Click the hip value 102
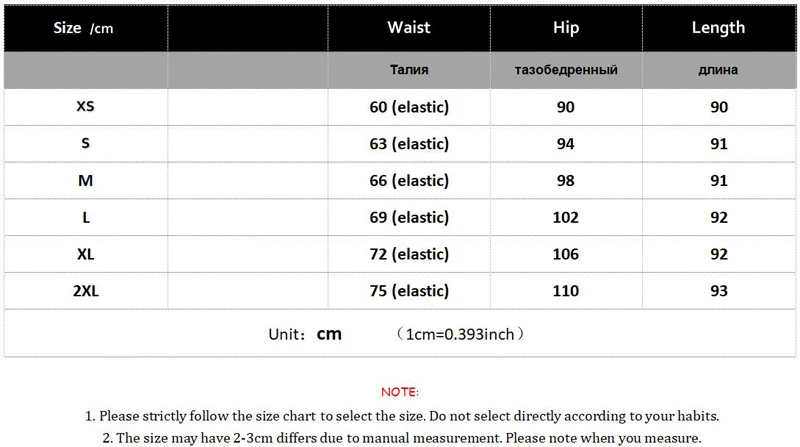Image resolution: width=800 pixels, height=447 pixels. 566,217
